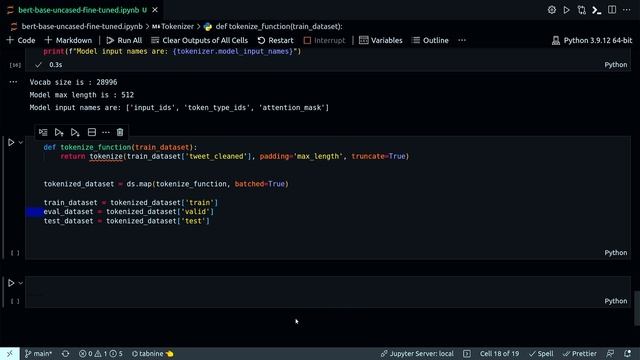
Task: Click Run by Line in cell toolbar
Action: pyautogui.click(x=43, y=132)
